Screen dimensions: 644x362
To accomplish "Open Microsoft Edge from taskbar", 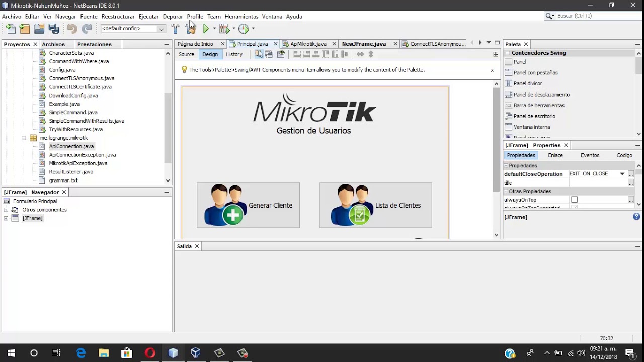I will pos(80,353).
